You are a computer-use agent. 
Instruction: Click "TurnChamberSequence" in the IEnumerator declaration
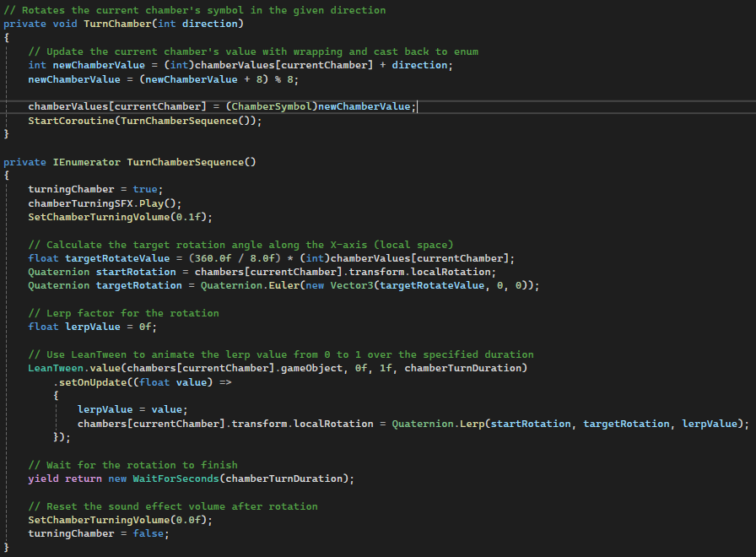coord(186,162)
